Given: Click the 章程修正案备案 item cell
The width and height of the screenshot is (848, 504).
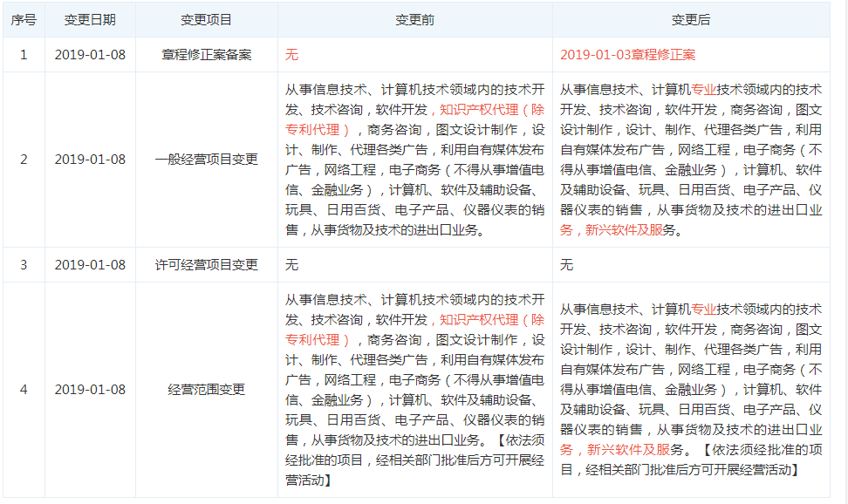Looking at the screenshot, I should (x=206, y=54).
